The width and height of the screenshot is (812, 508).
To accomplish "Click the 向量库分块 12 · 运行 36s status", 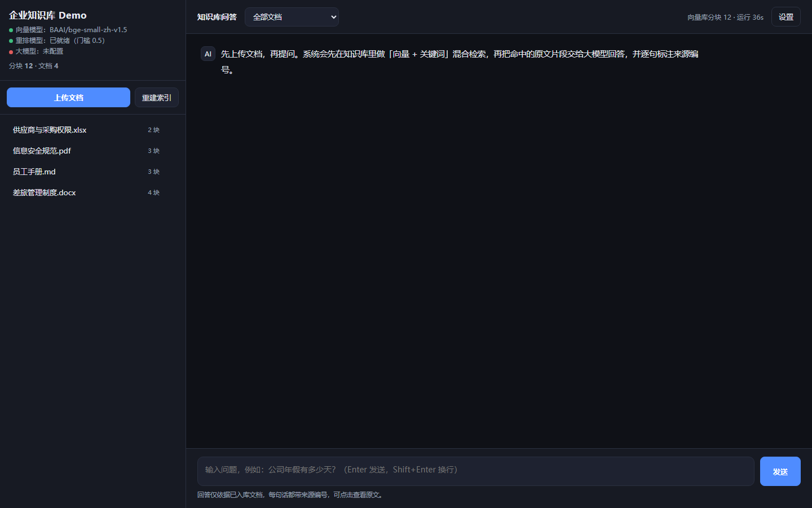I will pyautogui.click(x=725, y=17).
